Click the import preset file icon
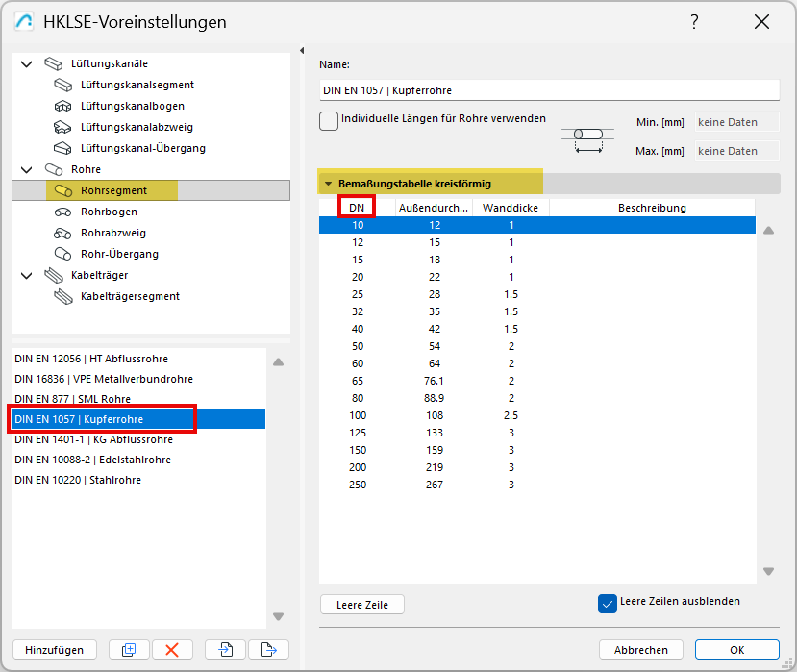This screenshot has height=672, width=797. click(x=226, y=650)
